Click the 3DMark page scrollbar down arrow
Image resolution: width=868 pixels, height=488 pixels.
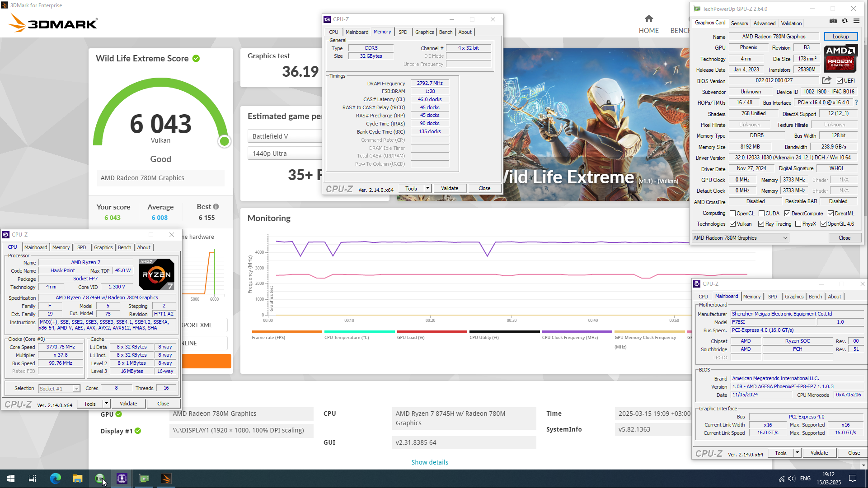coord(864,465)
